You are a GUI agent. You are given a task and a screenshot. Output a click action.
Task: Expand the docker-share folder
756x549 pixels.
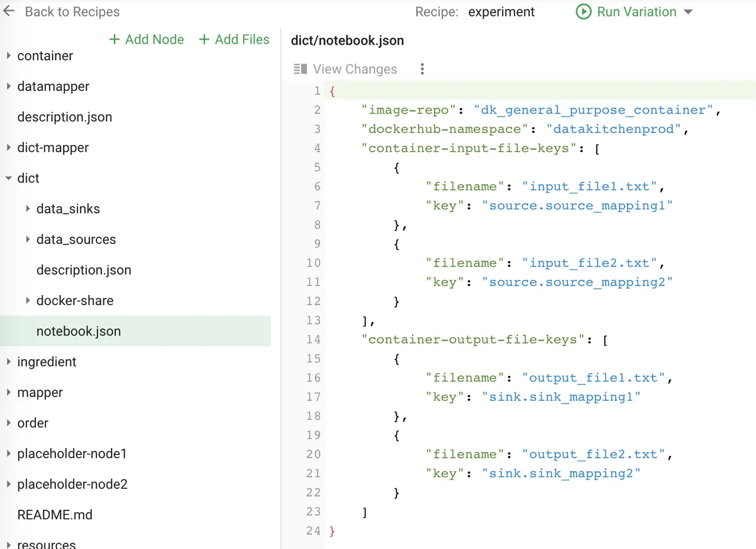tap(28, 301)
